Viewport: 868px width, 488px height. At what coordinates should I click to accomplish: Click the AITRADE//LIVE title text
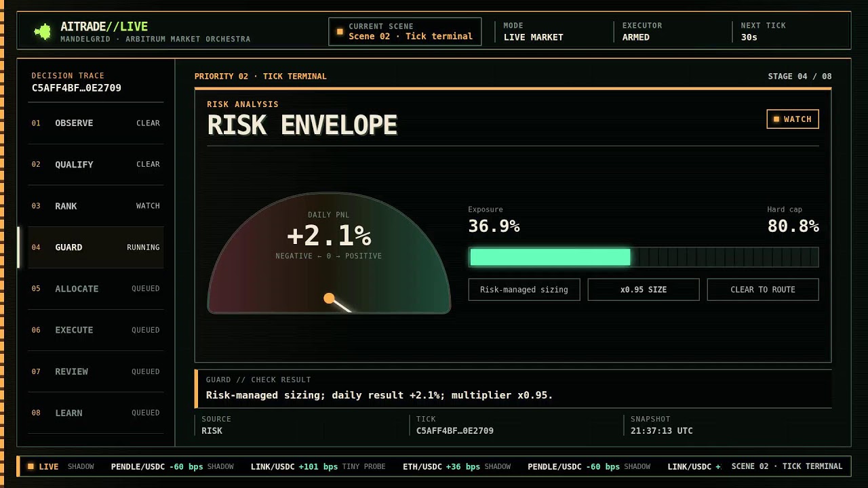pos(104,26)
